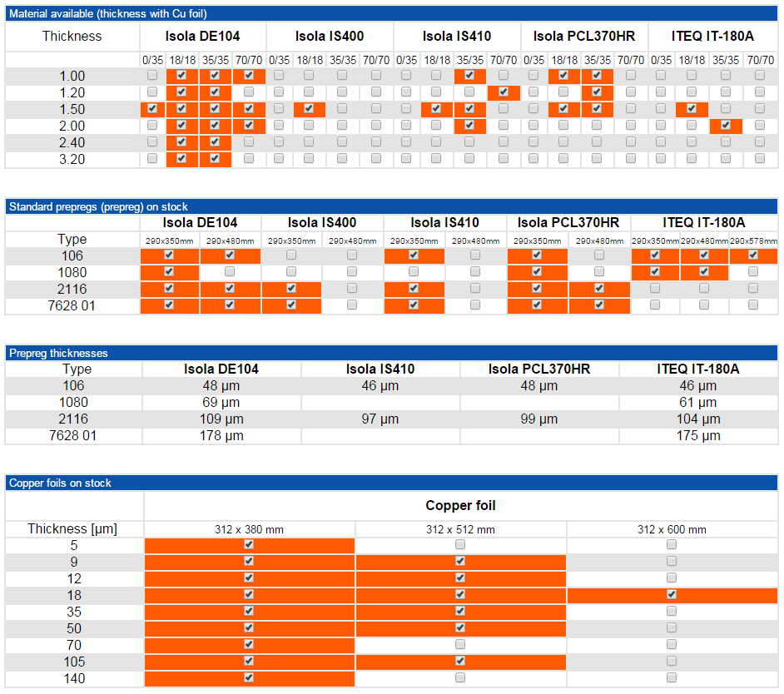Enable Isola DE104 290x480mm prepreg type 1080
The image size is (784, 694).
pyautogui.click(x=230, y=272)
